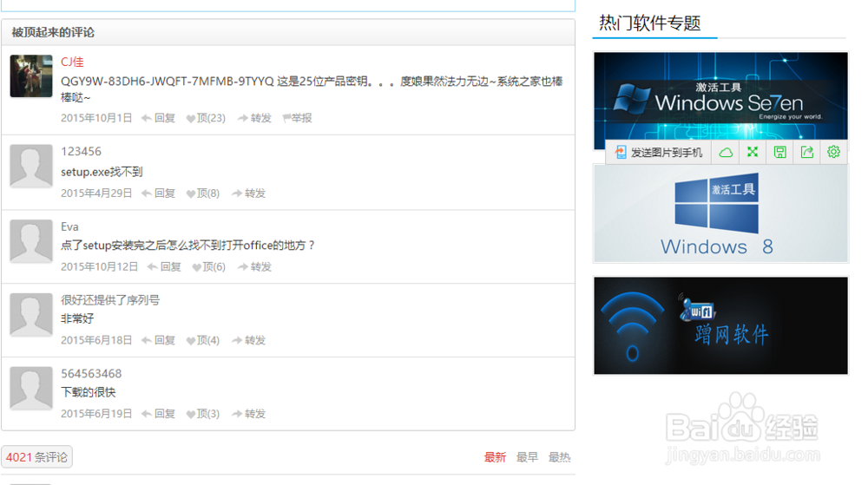Upvote the setup.exe找不到 comment 顶(8)

tap(203, 193)
